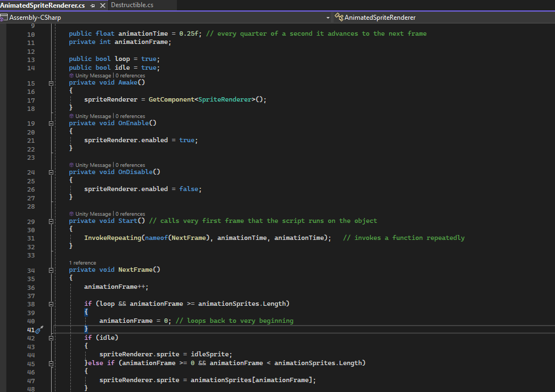Click the AnimatedSpriteRenderer class icon in navigation bar
The height and width of the screenshot is (392, 555).
[x=339, y=18]
